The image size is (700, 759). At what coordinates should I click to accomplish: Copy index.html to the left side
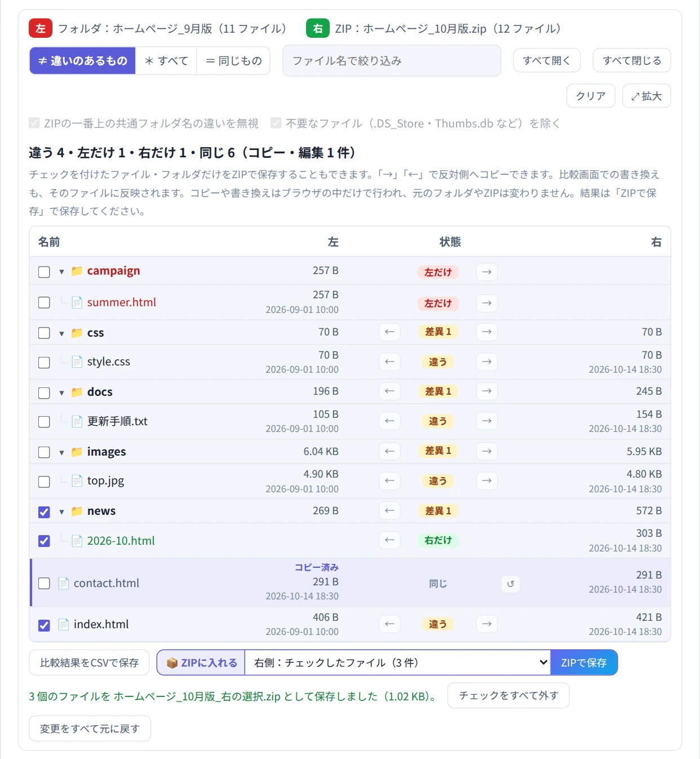point(389,624)
